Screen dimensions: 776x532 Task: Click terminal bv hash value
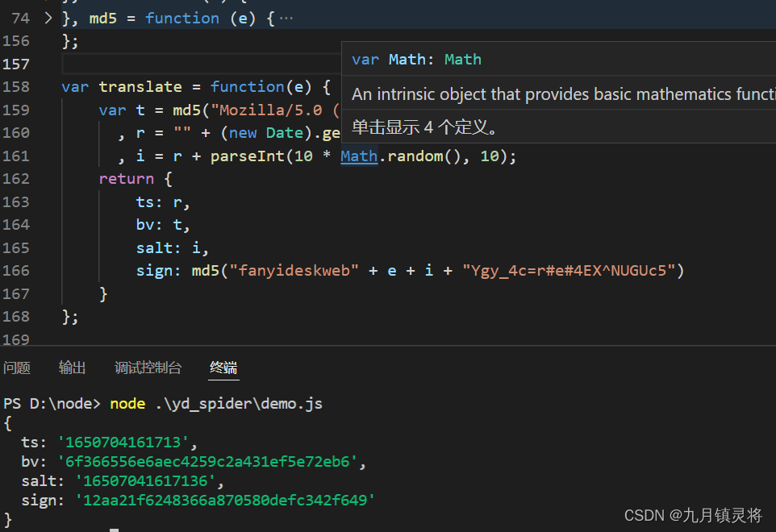coord(207,461)
